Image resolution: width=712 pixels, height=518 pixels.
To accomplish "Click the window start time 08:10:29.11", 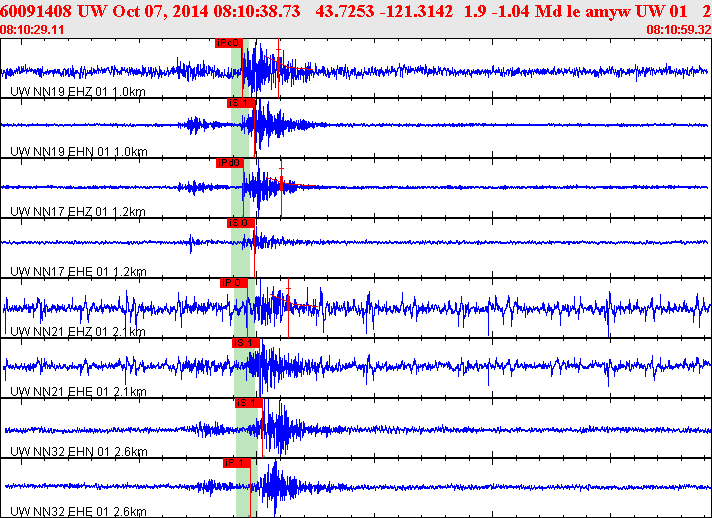I will click(32, 30).
